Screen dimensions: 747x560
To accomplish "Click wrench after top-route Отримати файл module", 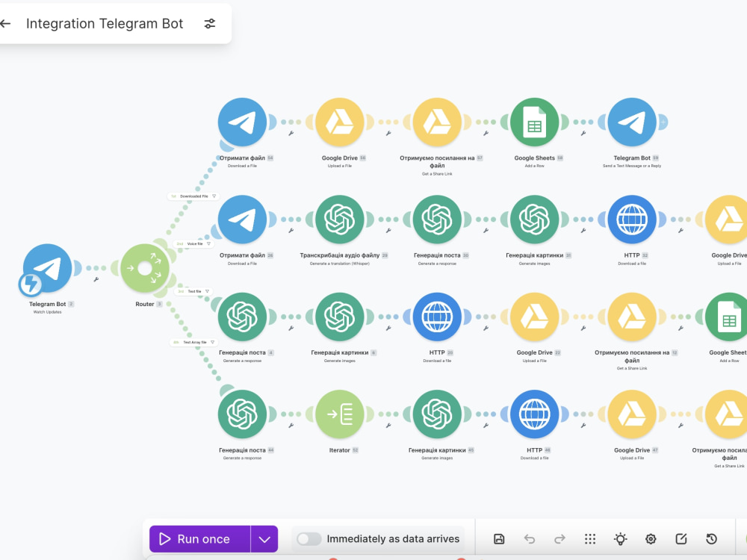I will [291, 134].
